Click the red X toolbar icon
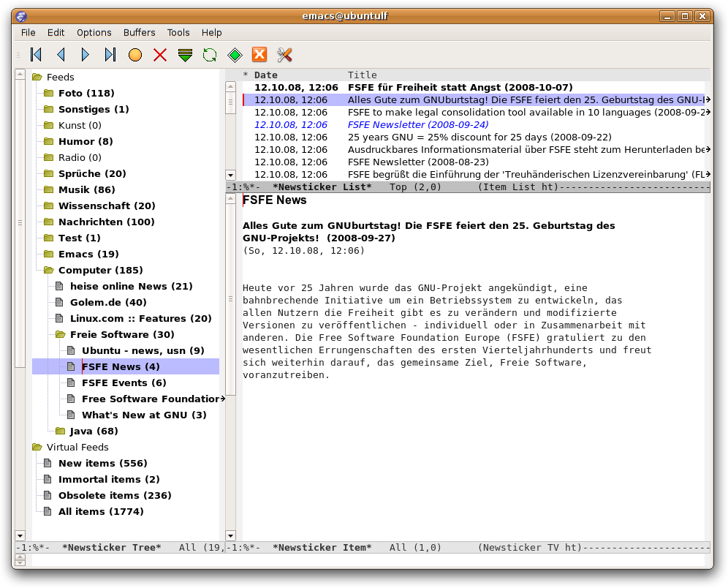Screen dimensions: 728x588 160,55
